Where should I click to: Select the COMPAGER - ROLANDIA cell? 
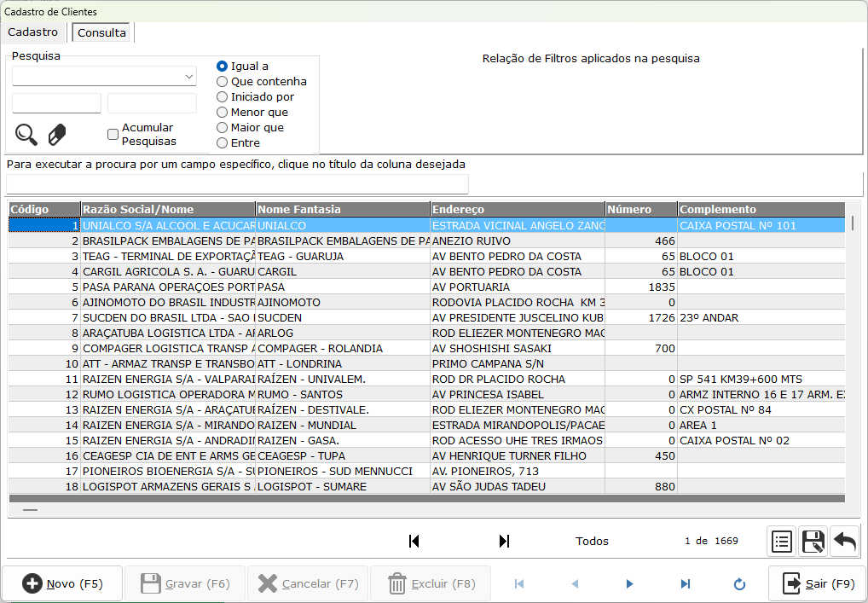tap(344, 348)
